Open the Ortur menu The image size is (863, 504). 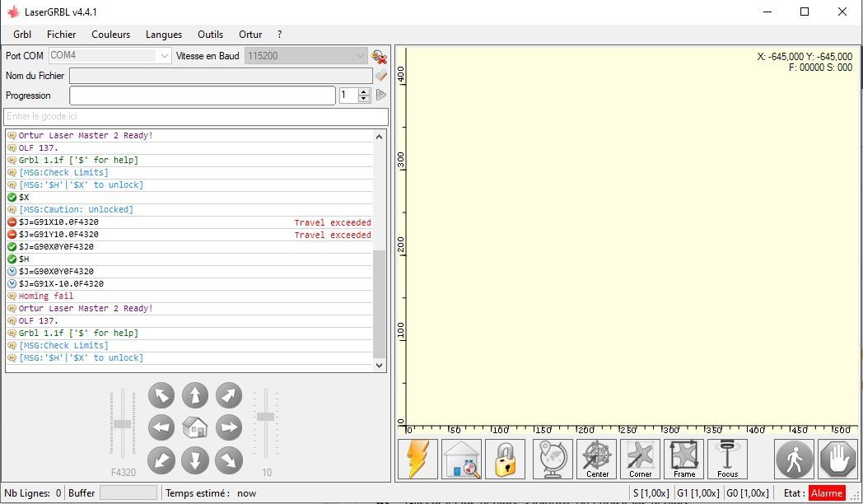(250, 34)
